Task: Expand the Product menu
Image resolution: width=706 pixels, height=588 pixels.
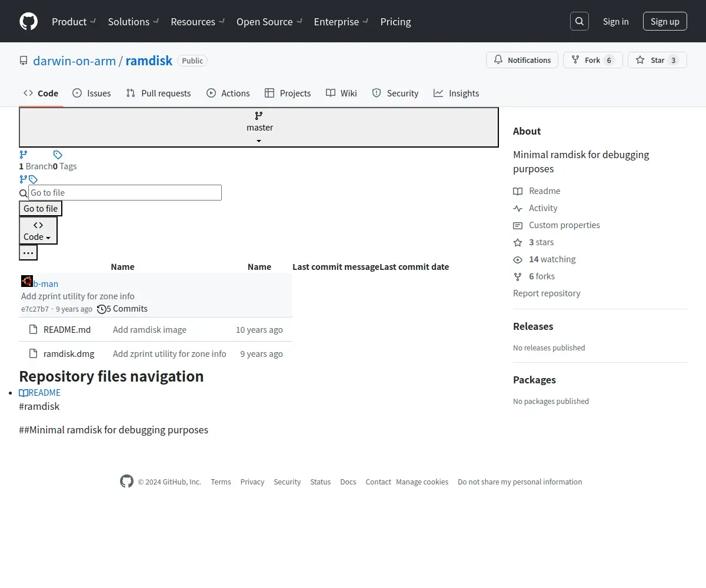Action: 74,22
